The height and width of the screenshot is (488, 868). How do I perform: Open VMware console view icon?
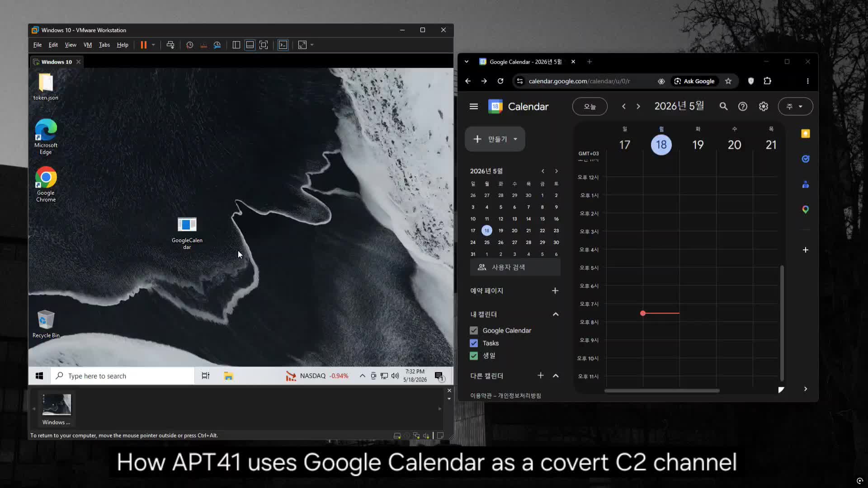[283, 45]
